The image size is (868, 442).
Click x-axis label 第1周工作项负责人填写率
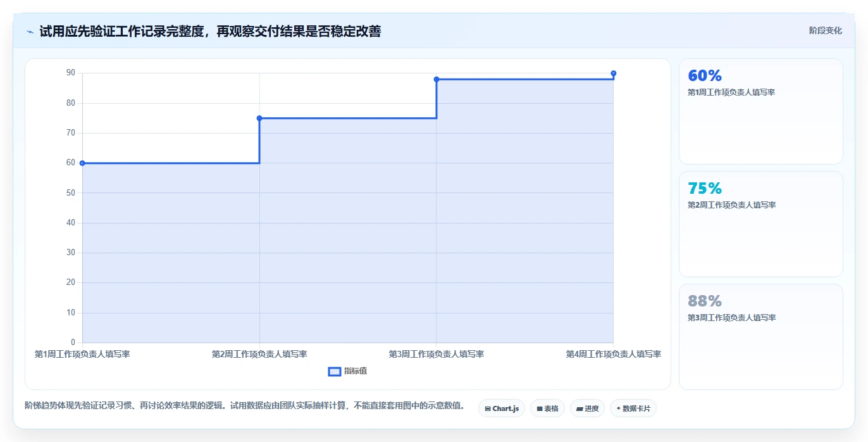82,355
